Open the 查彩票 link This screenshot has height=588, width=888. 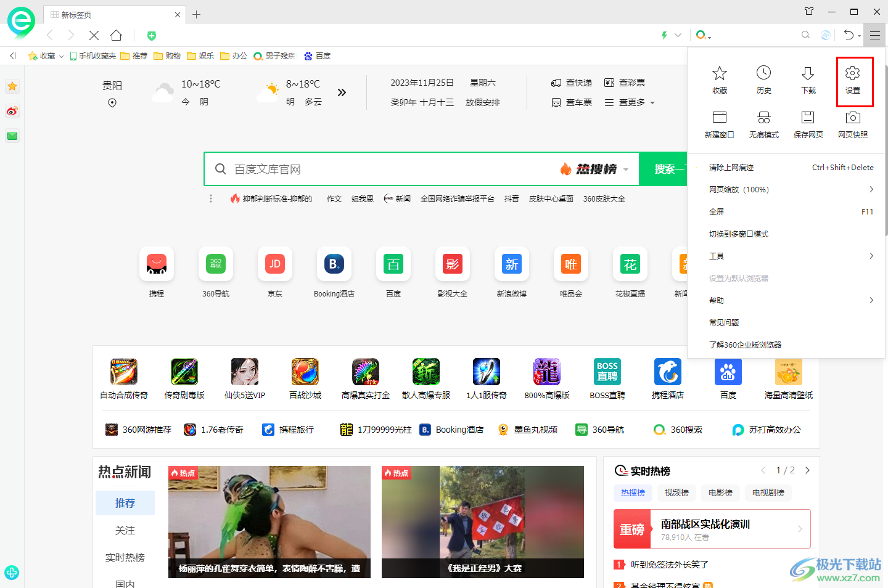tap(625, 83)
